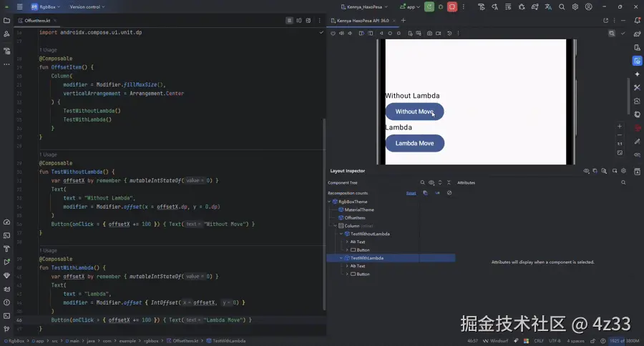Expand Text node under TestWithoutLambda

(347, 242)
